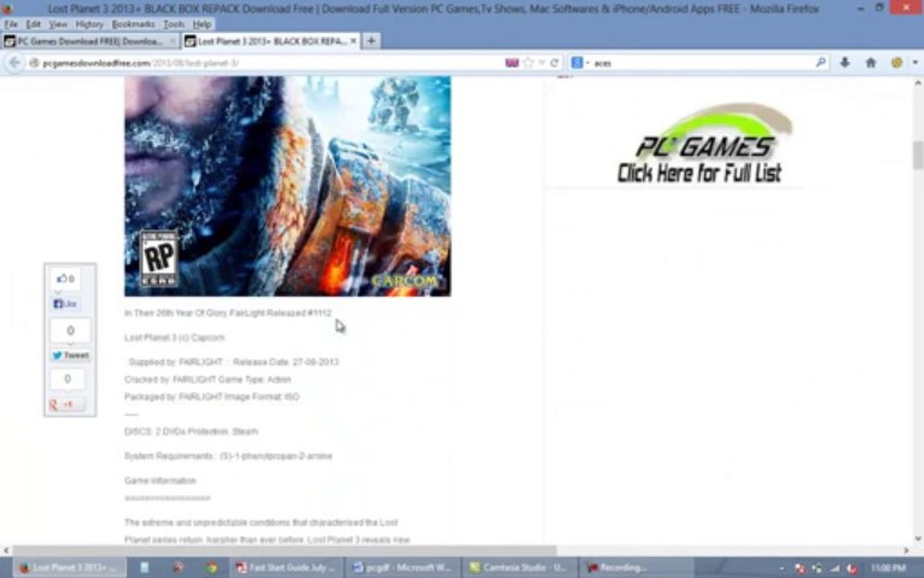Click the scroll-right arrow of the horizontal scrollbar
Screen dimensions: 924x578
tap(906, 550)
